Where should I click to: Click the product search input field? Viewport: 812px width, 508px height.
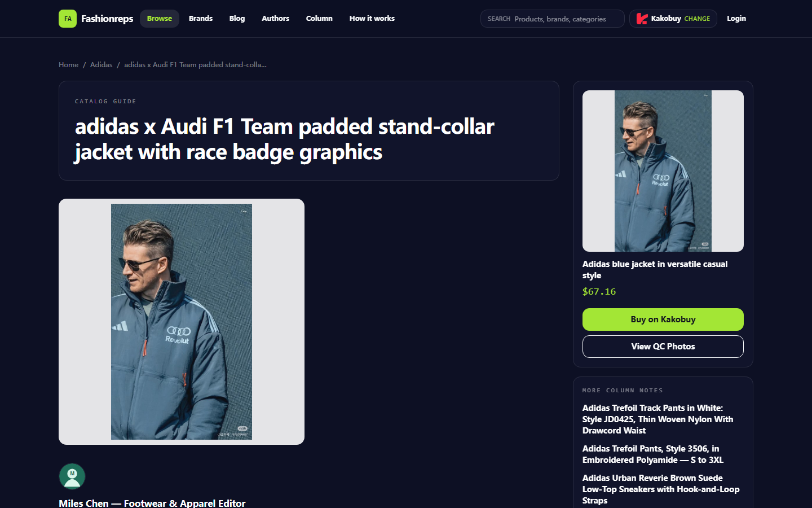(x=553, y=19)
